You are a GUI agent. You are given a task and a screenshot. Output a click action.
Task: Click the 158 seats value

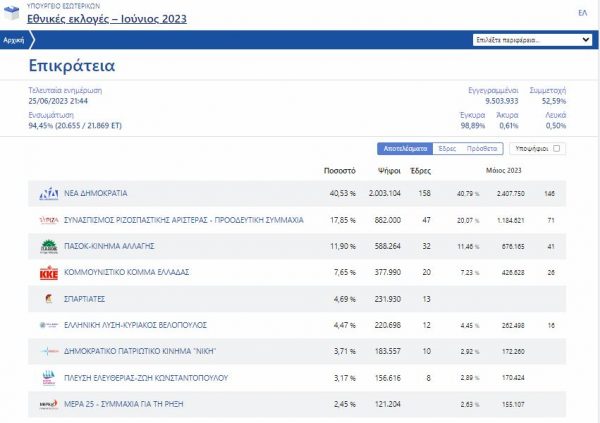(424, 193)
